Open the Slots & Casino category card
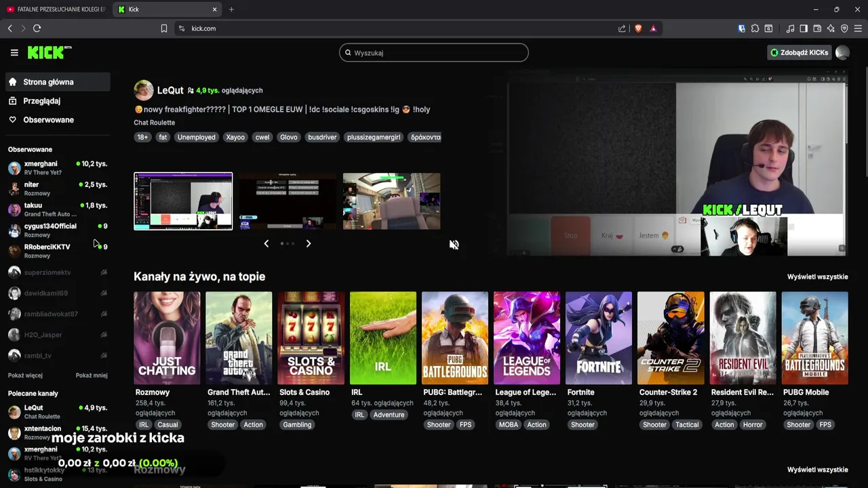The width and height of the screenshot is (868, 488). point(311,338)
